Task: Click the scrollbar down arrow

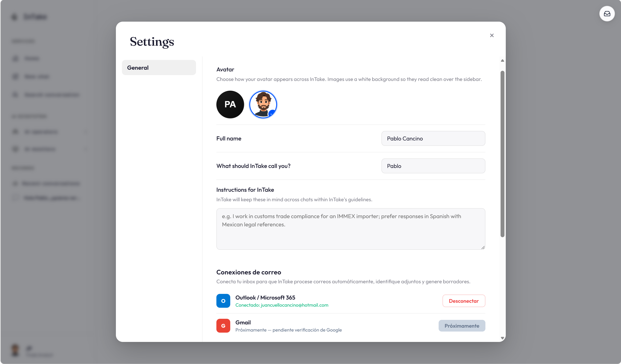Action: 502,338
